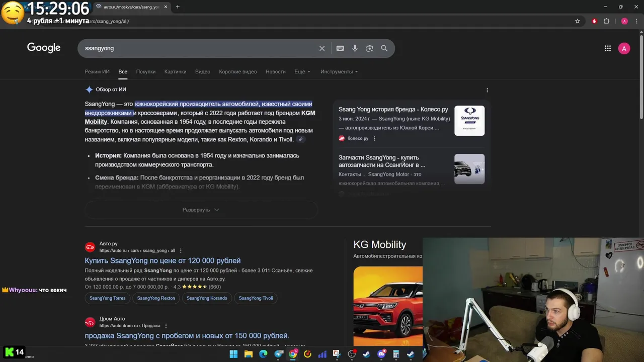Image resolution: width=644 pixels, height=362 pixels.
Task: Open Запчасти SsangYong source link
Action: tap(382, 161)
